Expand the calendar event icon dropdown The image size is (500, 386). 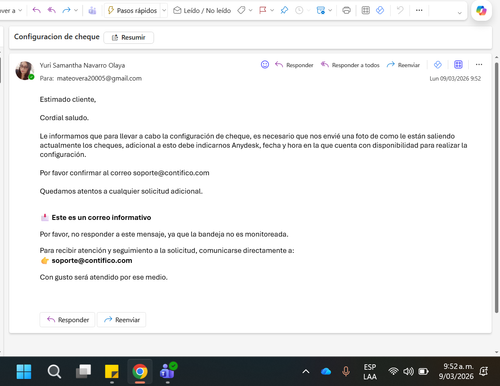(x=330, y=11)
